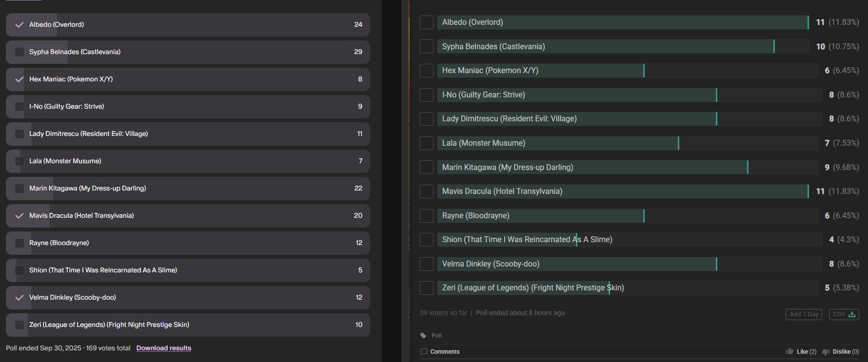Tick Shion checkbox in right poll
Viewport: 868px width, 362px height.
tap(427, 240)
